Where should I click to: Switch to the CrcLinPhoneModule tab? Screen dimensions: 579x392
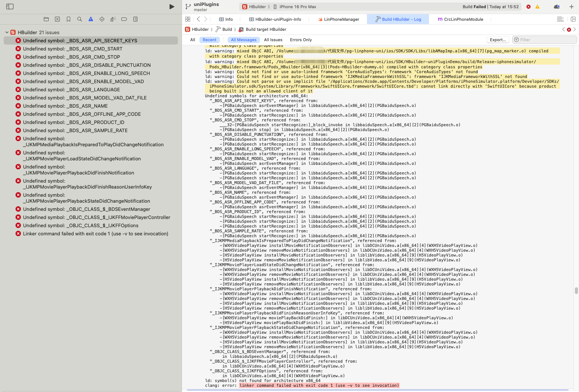click(x=461, y=19)
